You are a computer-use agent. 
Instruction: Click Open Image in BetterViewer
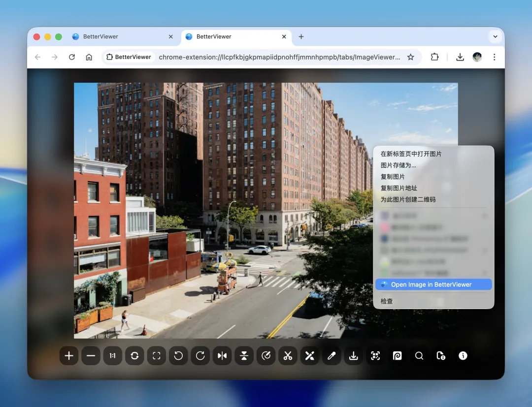[433, 284]
